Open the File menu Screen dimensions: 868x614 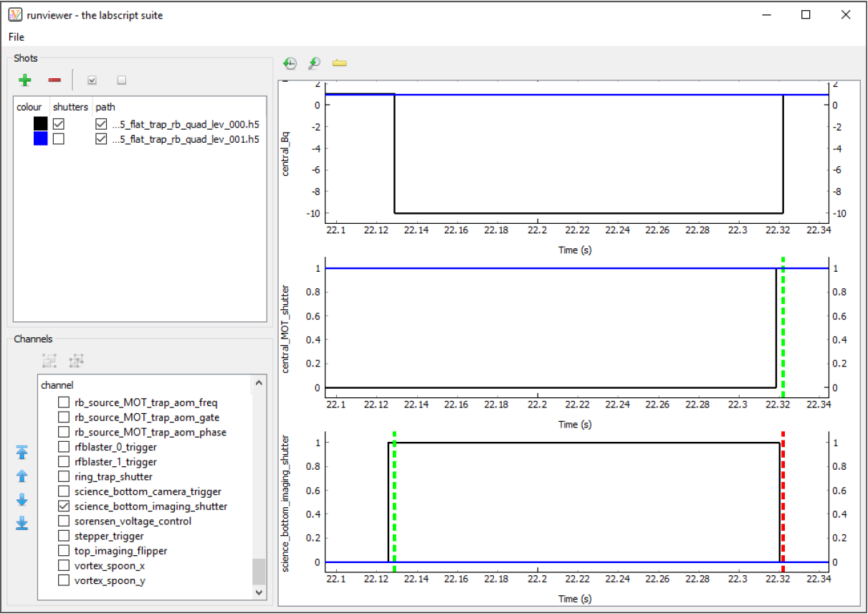[16, 37]
